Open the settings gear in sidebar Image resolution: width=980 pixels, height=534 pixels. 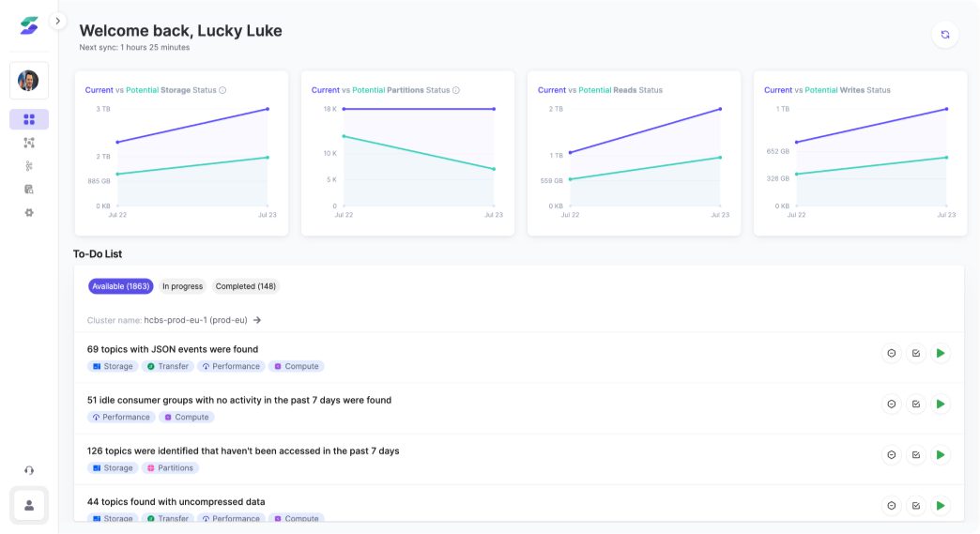point(29,213)
